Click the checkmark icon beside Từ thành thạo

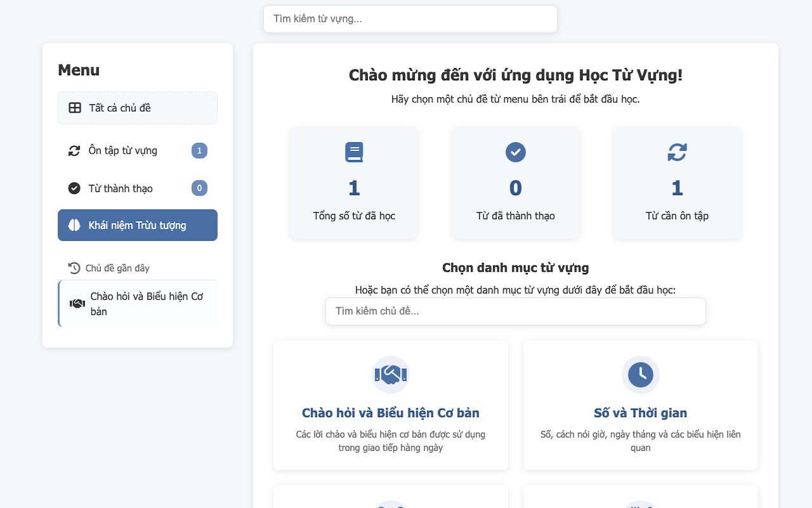(x=74, y=188)
